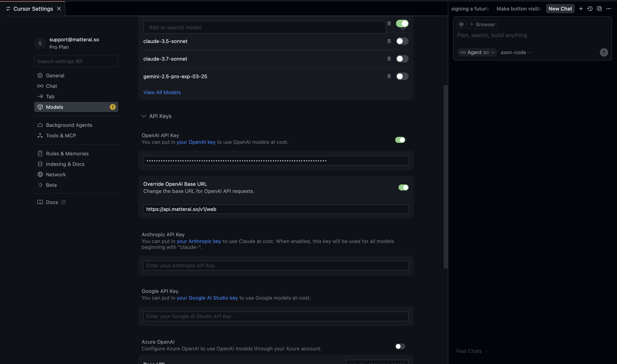
Task: Open the General settings page
Action: [55, 75]
